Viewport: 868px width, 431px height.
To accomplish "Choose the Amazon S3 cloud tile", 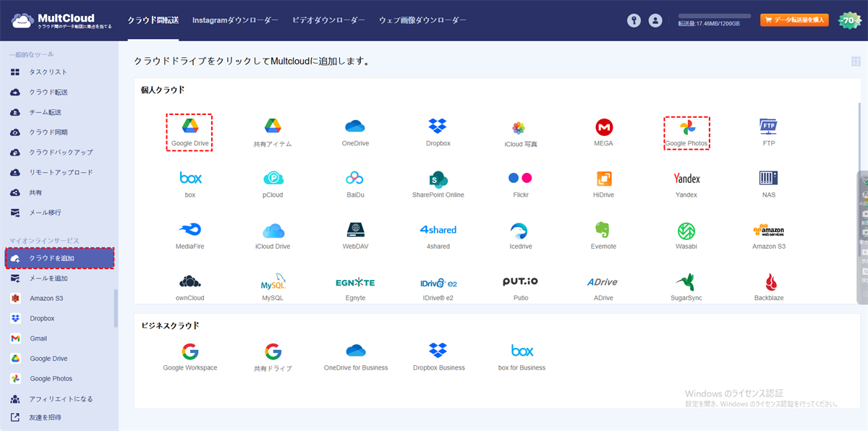I will click(769, 236).
